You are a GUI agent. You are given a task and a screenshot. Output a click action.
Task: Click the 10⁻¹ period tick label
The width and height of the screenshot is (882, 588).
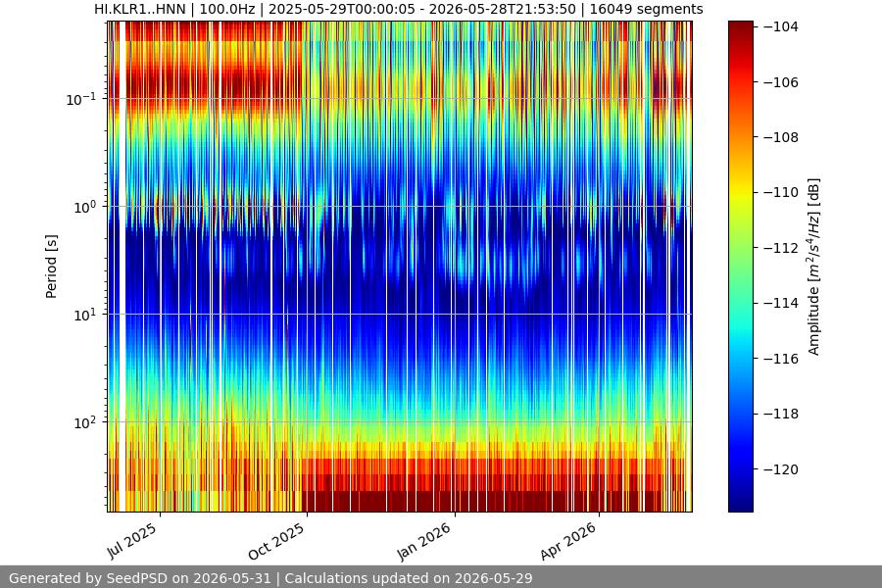[x=81, y=99]
